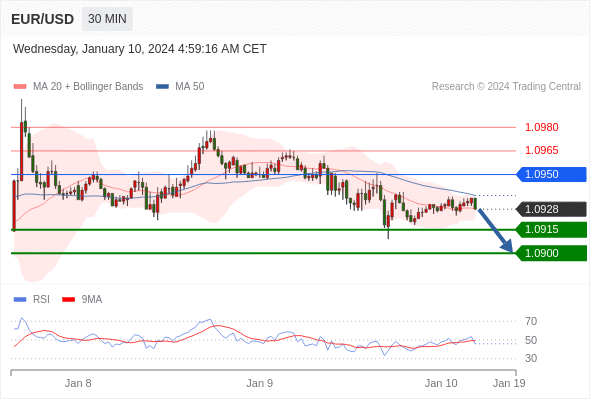Click the RSI 30 level label

(531, 358)
